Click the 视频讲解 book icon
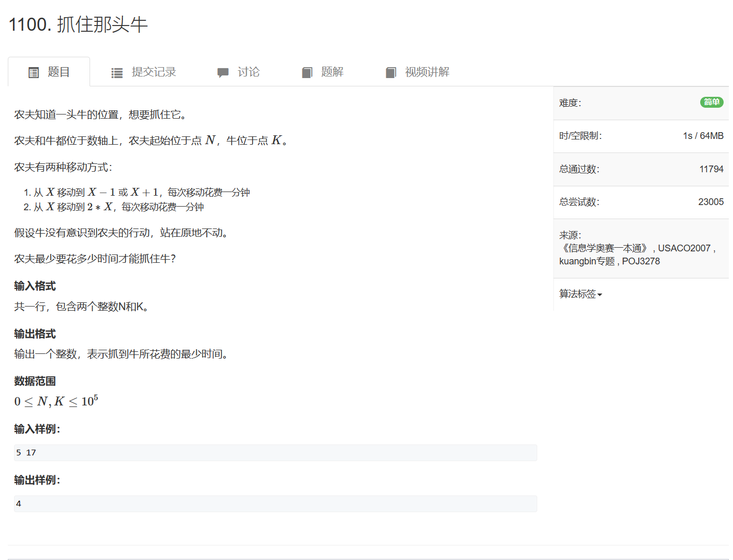Viewport: 733px width, 560px height. 391,73
